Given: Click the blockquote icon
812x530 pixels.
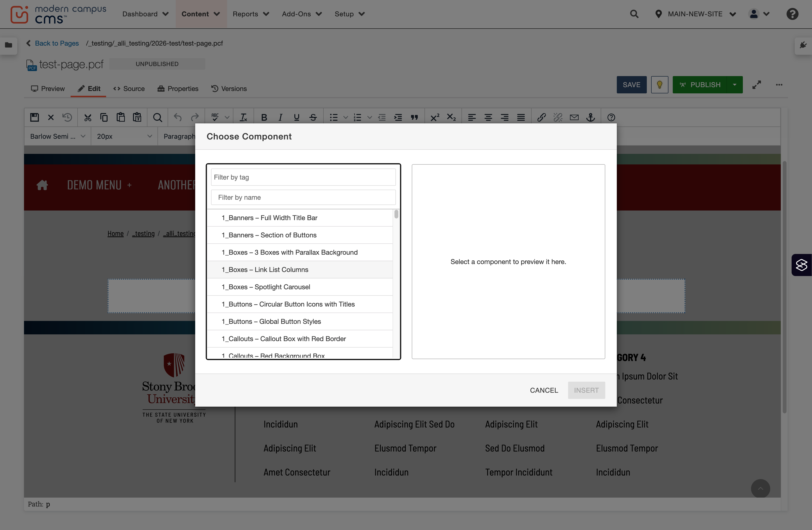Looking at the screenshot, I should coord(415,117).
